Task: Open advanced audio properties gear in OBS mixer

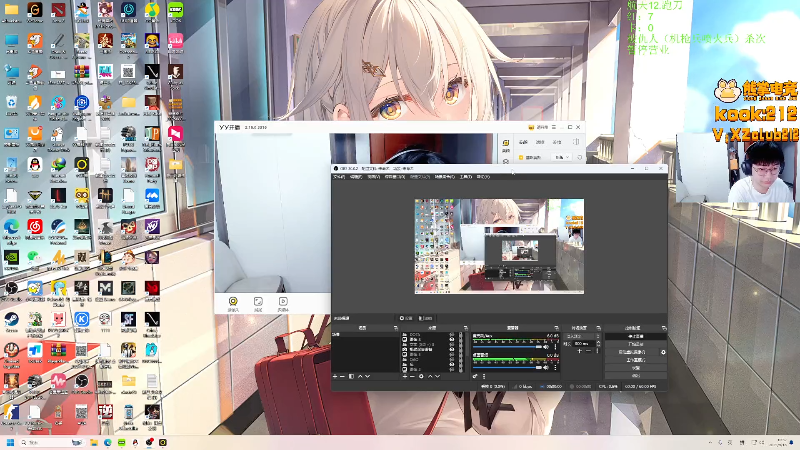Action: [x=475, y=376]
